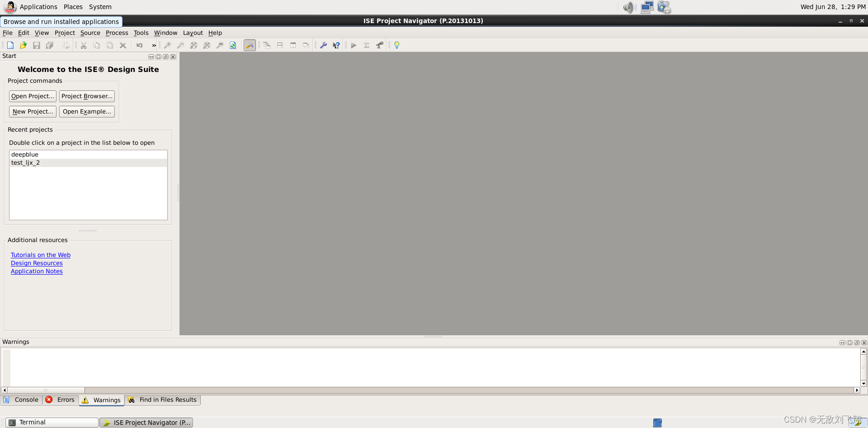Image resolution: width=868 pixels, height=428 pixels.
Task: Toggle the hammer design-view icon
Action: [x=250, y=45]
